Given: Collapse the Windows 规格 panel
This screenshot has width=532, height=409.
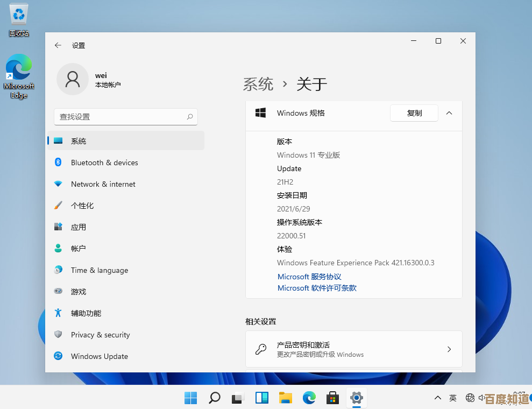Looking at the screenshot, I should [449, 113].
